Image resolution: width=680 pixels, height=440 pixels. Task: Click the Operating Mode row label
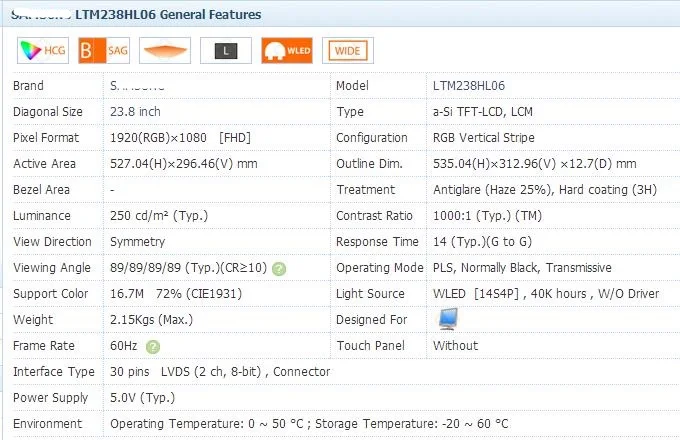coord(380,268)
